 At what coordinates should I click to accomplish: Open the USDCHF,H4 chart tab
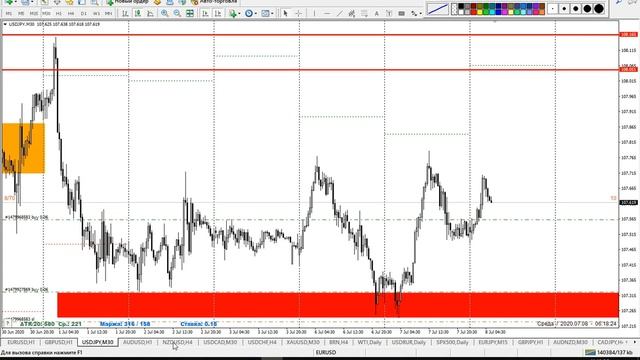pyautogui.click(x=262, y=342)
